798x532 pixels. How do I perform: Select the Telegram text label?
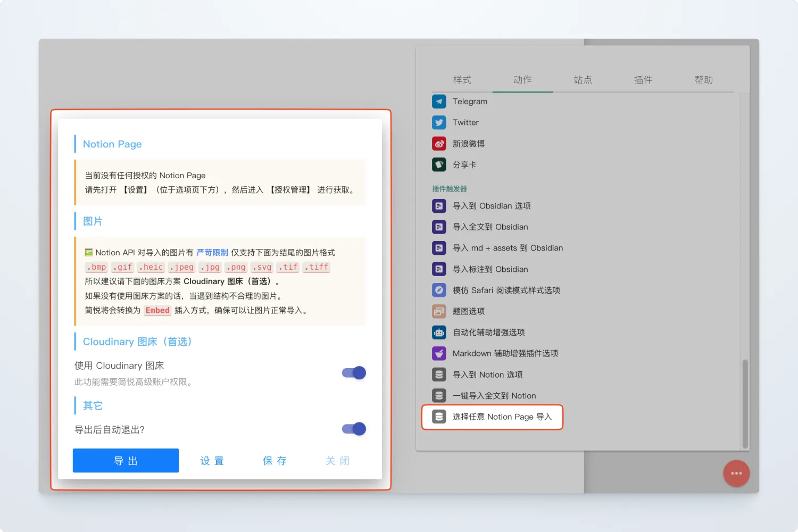click(470, 101)
